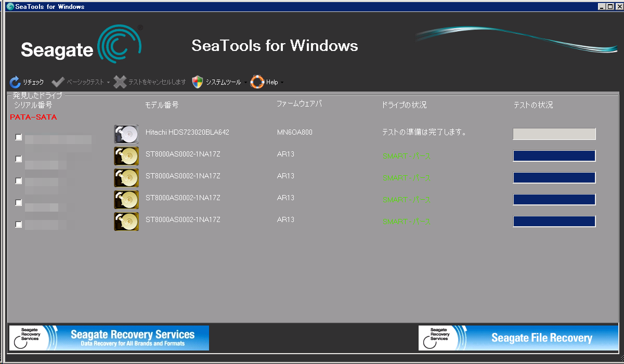Click the テストの状況 column header
The image size is (624, 364).
(x=533, y=105)
